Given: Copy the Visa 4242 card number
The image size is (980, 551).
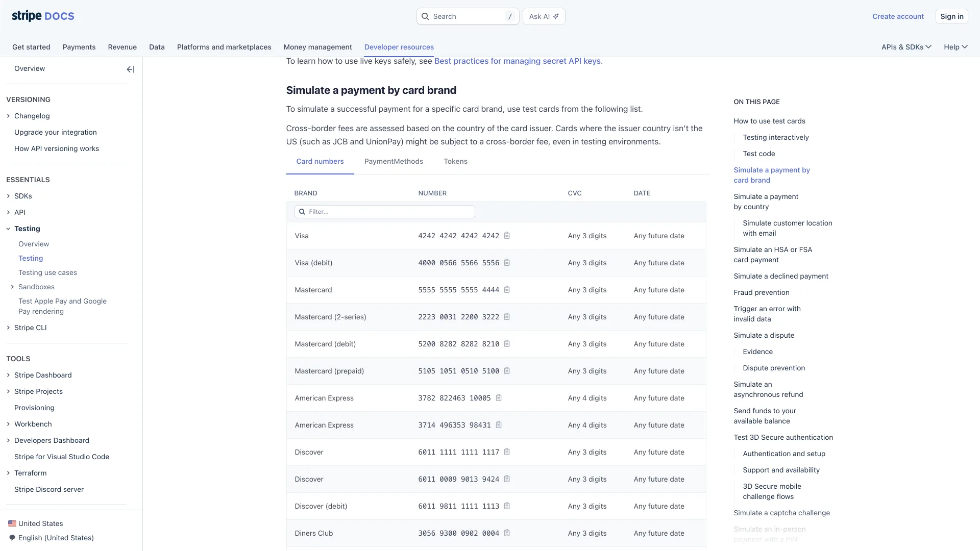Looking at the screenshot, I should [x=507, y=236].
